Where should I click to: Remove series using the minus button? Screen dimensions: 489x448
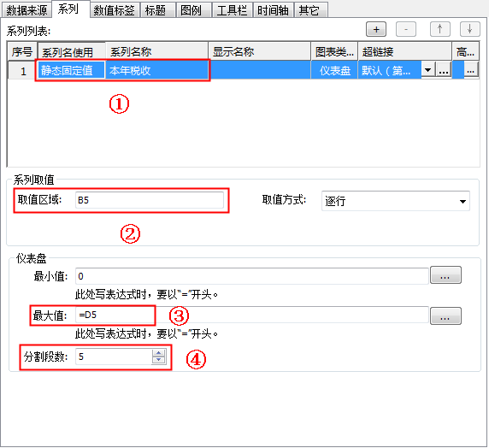[406, 29]
